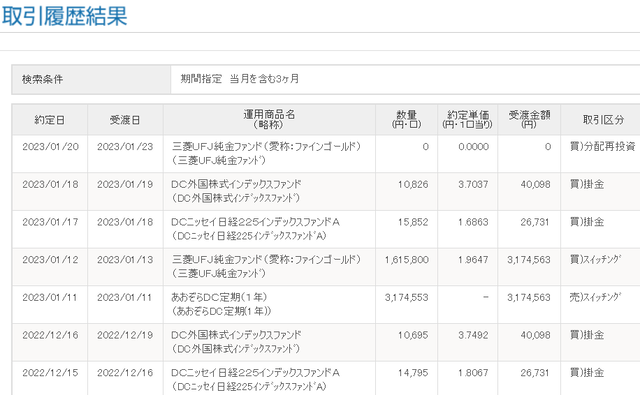Click the 期間指定 当月を含む3ヶ月 text
The width and height of the screenshot is (640, 395).
(x=240, y=78)
